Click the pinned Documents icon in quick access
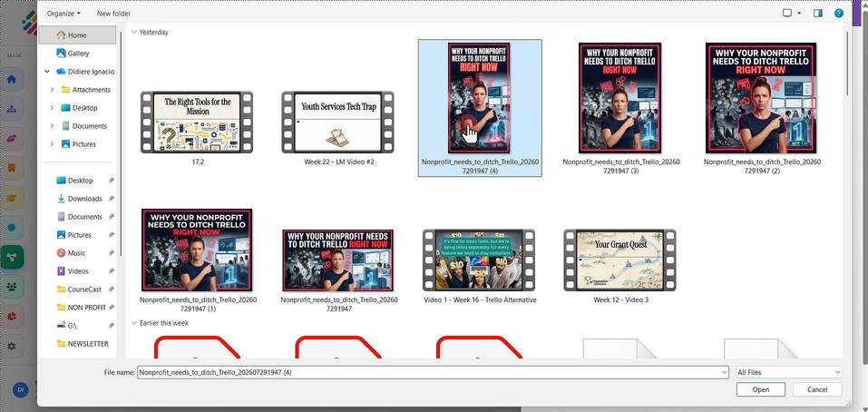This screenshot has height=412, width=868. [61, 217]
